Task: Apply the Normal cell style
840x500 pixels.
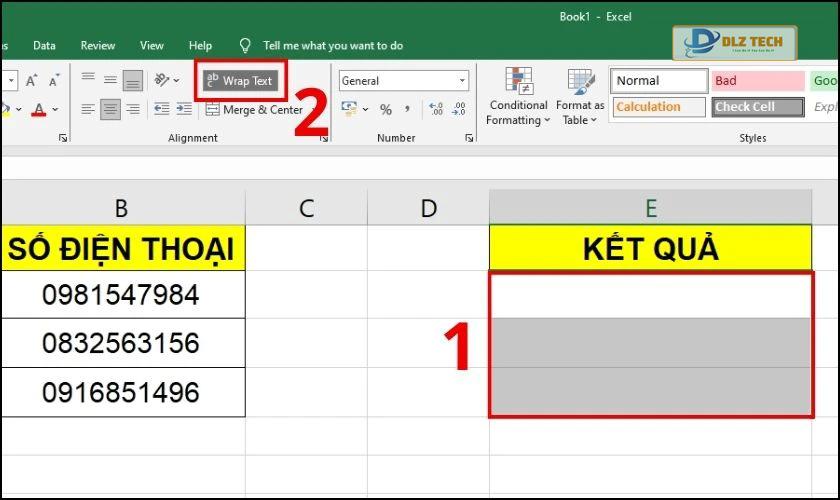Action: tap(659, 81)
